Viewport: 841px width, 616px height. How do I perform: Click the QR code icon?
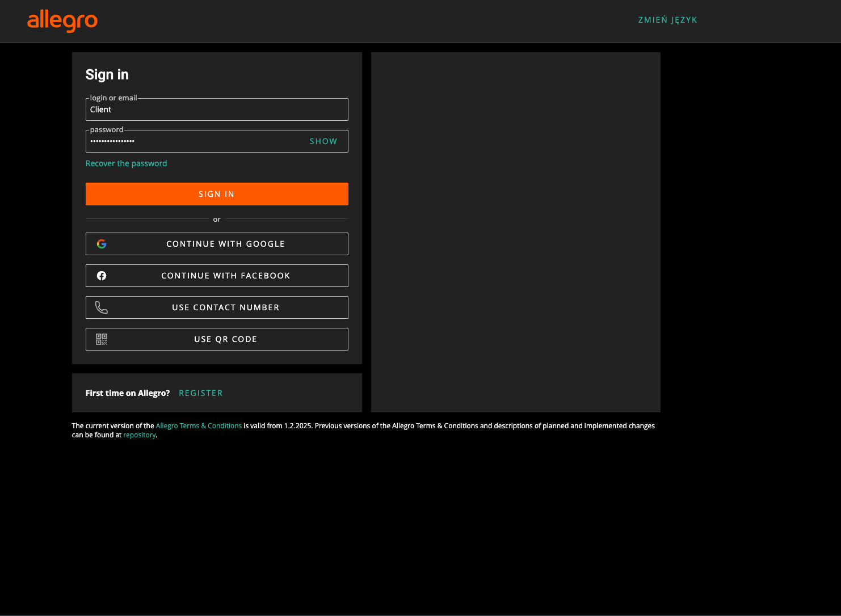pyautogui.click(x=102, y=339)
